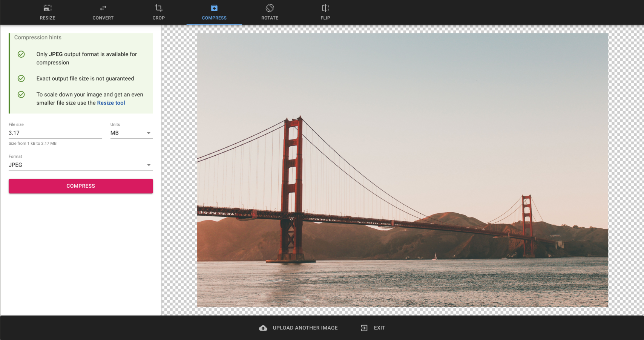The image size is (644, 340).
Task: Click the Compress icon in the toolbar
Action: (214, 8)
